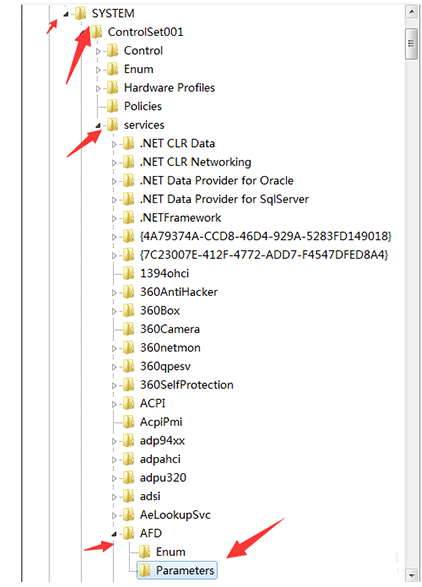Collapse the AFD tree node

pyautogui.click(x=114, y=534)
